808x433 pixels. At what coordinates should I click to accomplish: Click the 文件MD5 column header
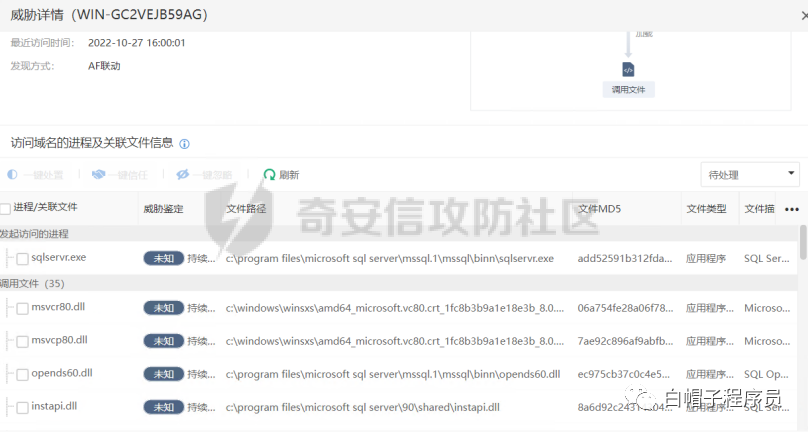pos(599,209)
